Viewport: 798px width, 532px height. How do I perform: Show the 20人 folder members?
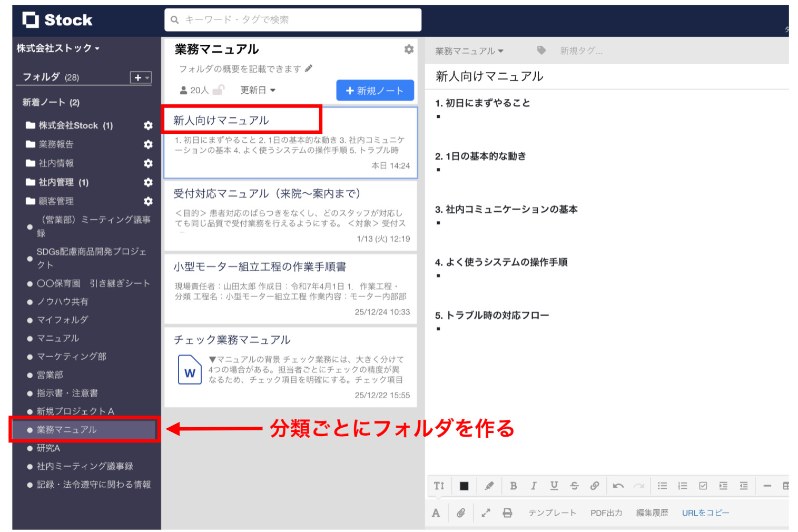tap(194, 91)
